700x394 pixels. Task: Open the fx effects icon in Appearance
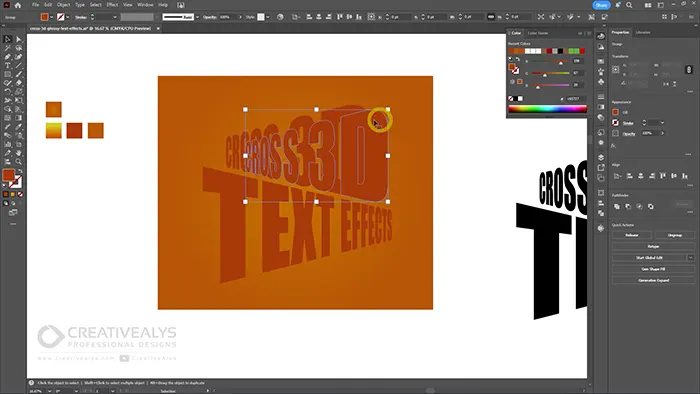click(614, 145)
